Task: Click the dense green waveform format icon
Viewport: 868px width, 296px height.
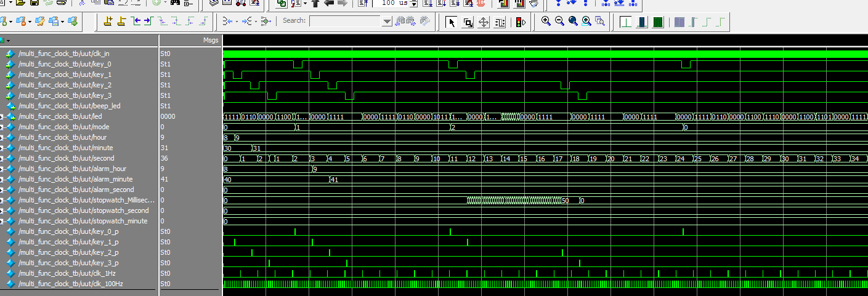Action: (658, 22)
